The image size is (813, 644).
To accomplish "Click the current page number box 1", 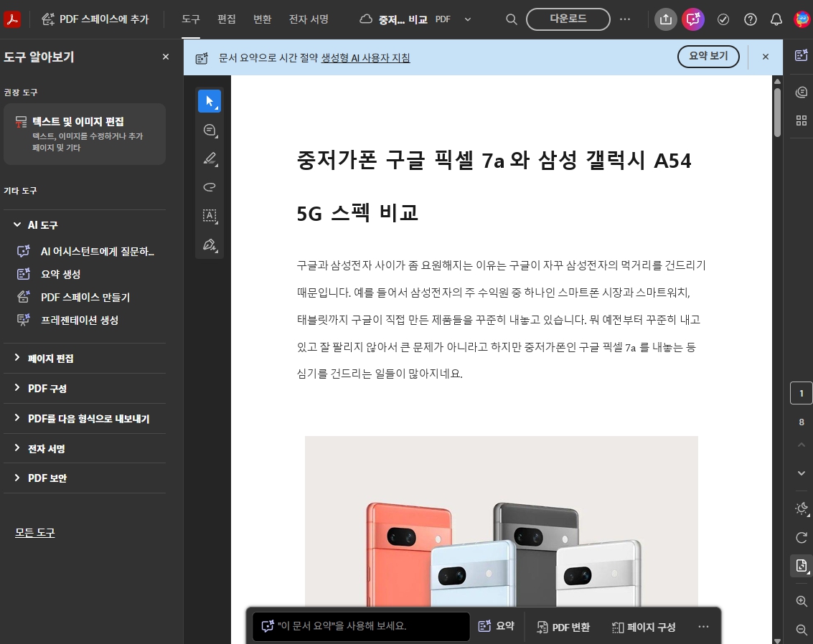I will (x=801, y=393).
